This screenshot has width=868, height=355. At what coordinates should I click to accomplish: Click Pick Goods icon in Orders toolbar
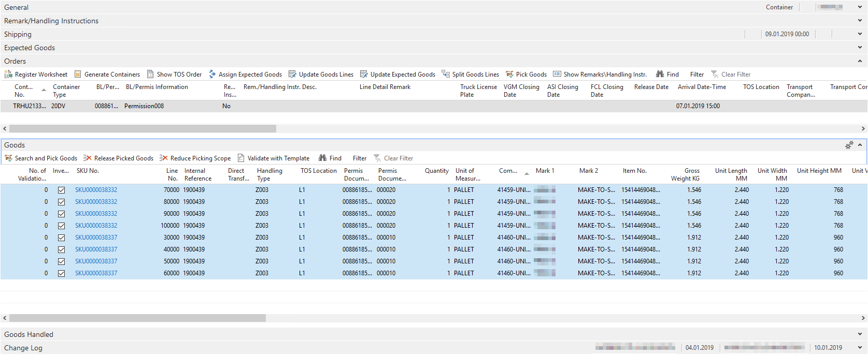pyautogui.click(x=509, y=75)
